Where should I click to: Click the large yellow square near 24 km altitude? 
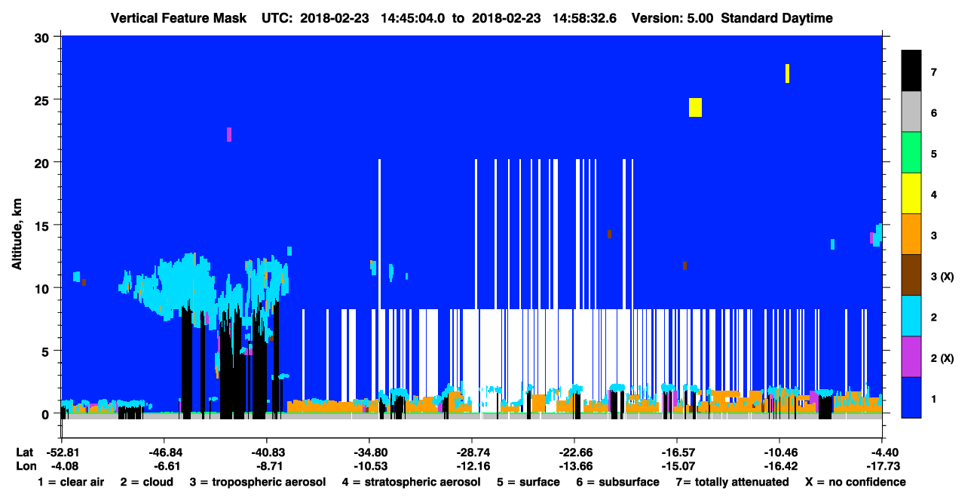tap(695, 107)
